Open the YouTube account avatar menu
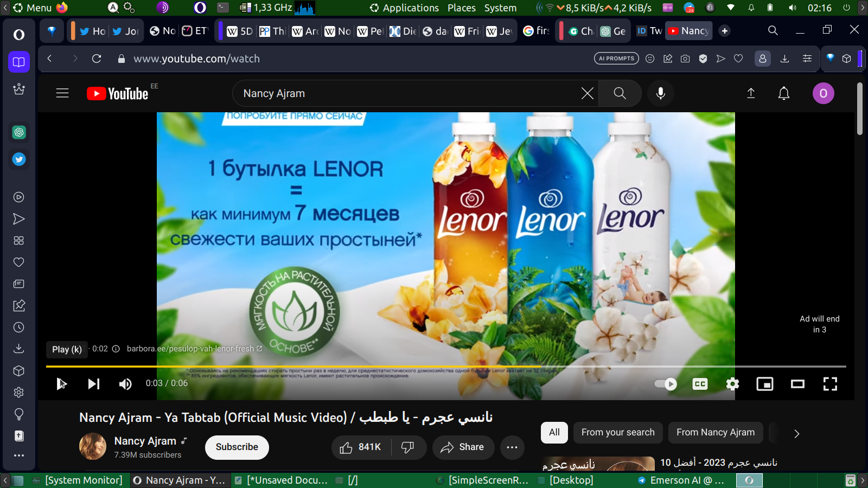868x488 pixels. pos(823,93)
